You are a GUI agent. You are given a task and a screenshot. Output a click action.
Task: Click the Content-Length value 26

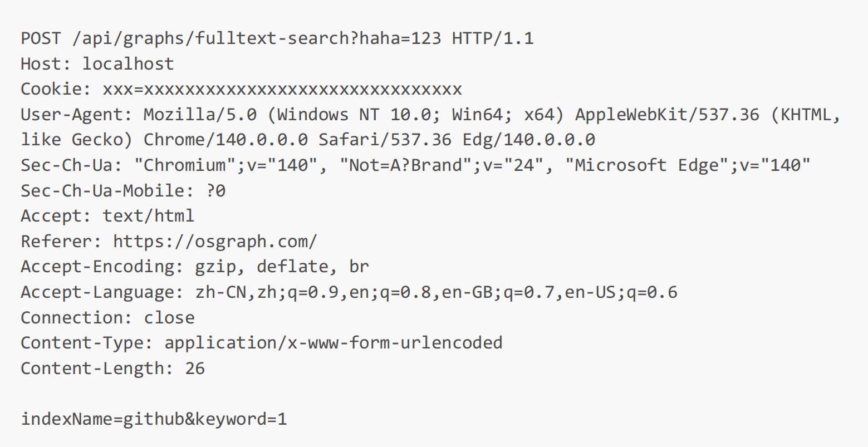pyautogui.click(x=195, y=368)
